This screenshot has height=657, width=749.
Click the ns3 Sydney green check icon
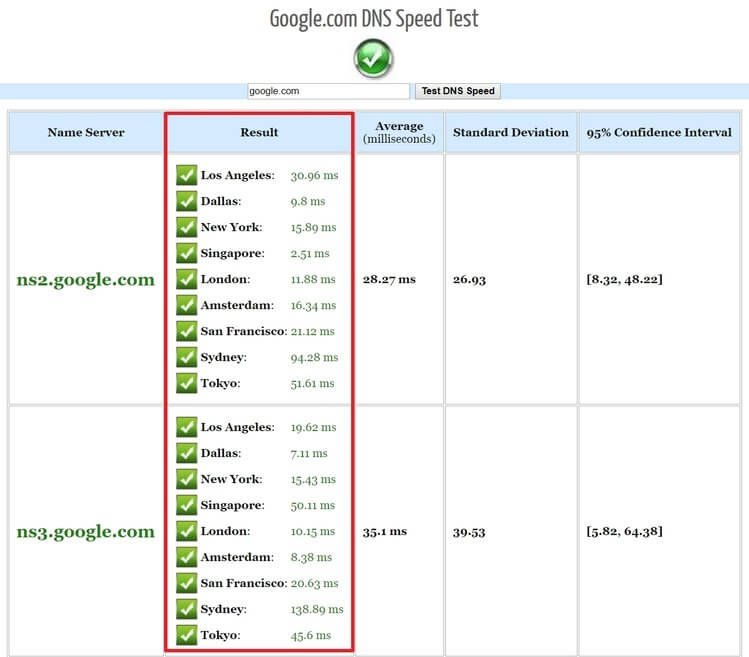click(x=186, y=609)
